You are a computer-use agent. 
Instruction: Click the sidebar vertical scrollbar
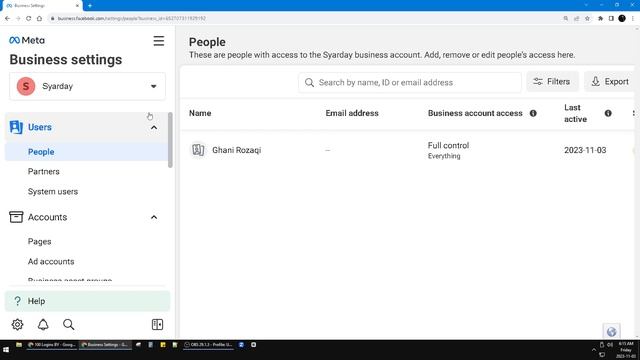tap(170, 140)
